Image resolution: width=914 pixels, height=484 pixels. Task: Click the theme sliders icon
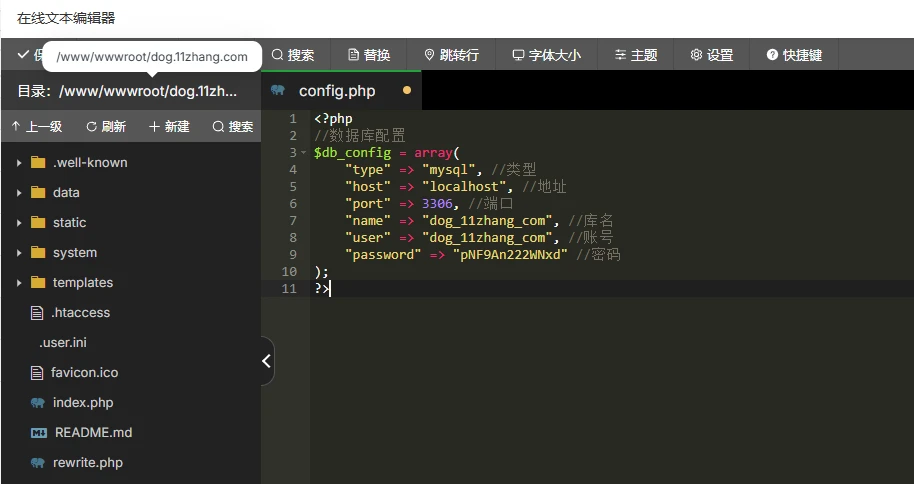pos(620,55)
